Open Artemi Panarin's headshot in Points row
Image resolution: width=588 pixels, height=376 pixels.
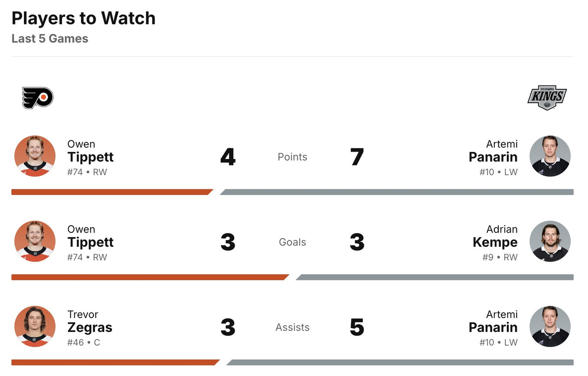click(550, 156)
